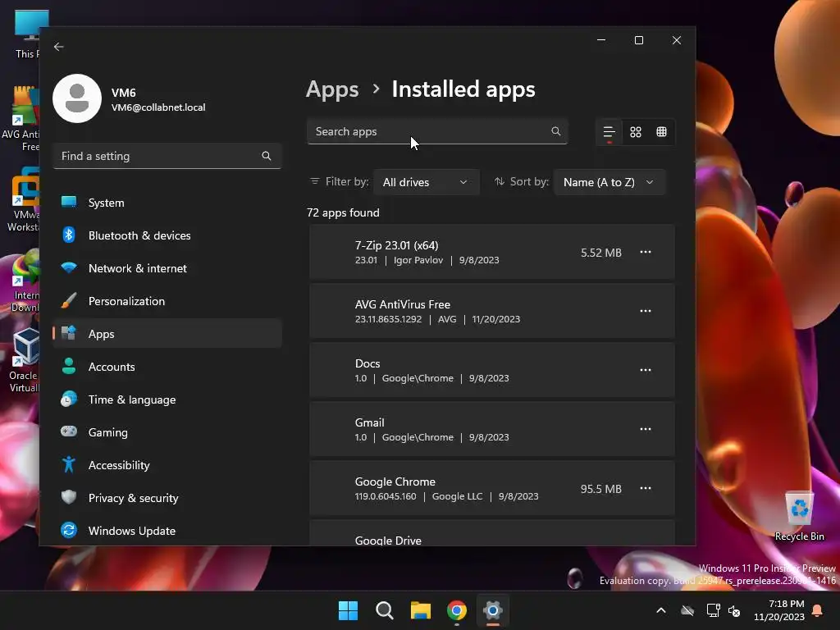
Task: Open System settings
Action: pyautogui.click(x=167, y=203)
